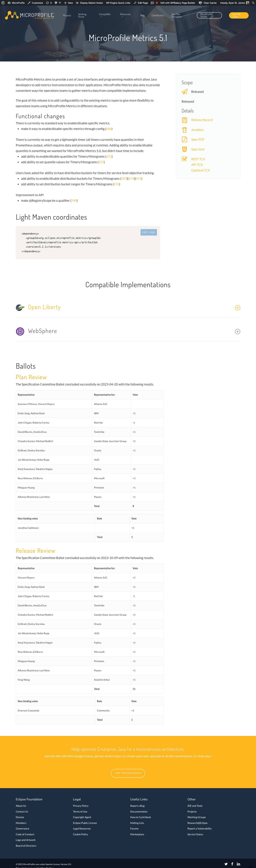256x868 pixels.
Task: Click the HTML5 Spec html icon
Action: click(x=185, y=149)
